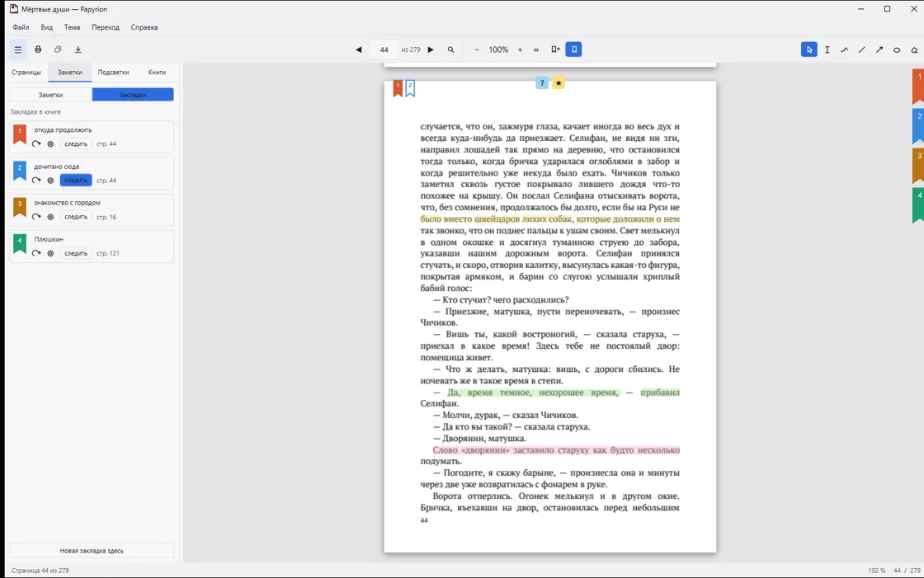Viewport: 924px width, 578px height.
Task: Click the overlapping windows icon in the toolbar
Action: click(x=58, y=50)
